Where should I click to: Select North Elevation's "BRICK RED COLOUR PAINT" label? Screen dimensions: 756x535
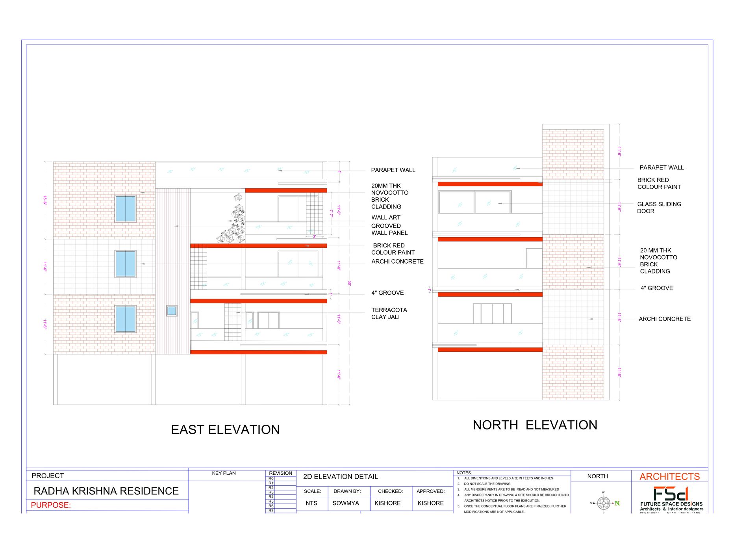point(659,184)
